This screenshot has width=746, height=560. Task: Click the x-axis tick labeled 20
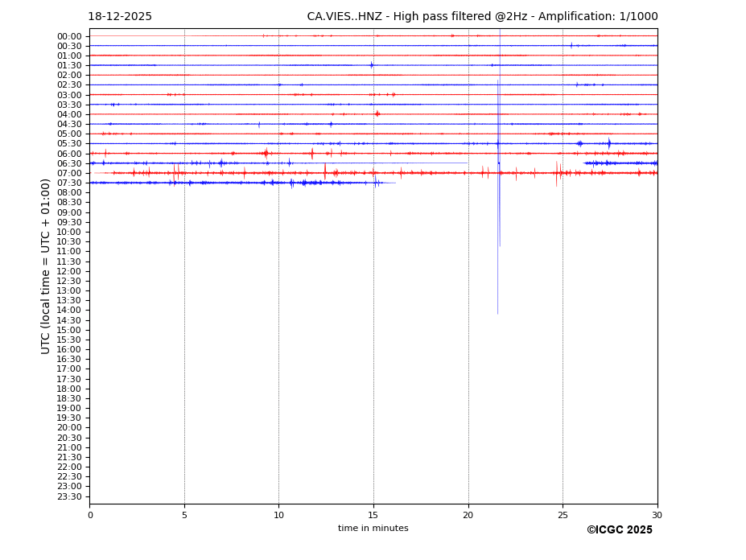[468, 515]
